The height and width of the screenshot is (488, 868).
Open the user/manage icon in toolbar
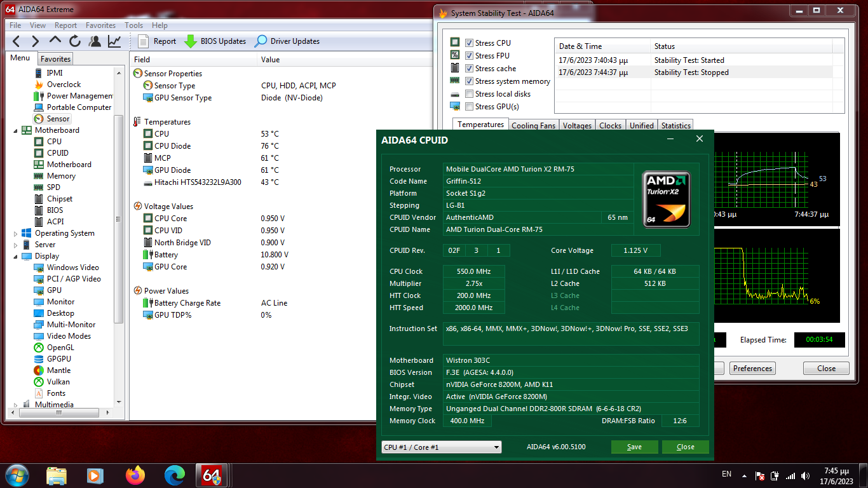tap(95, 41)
